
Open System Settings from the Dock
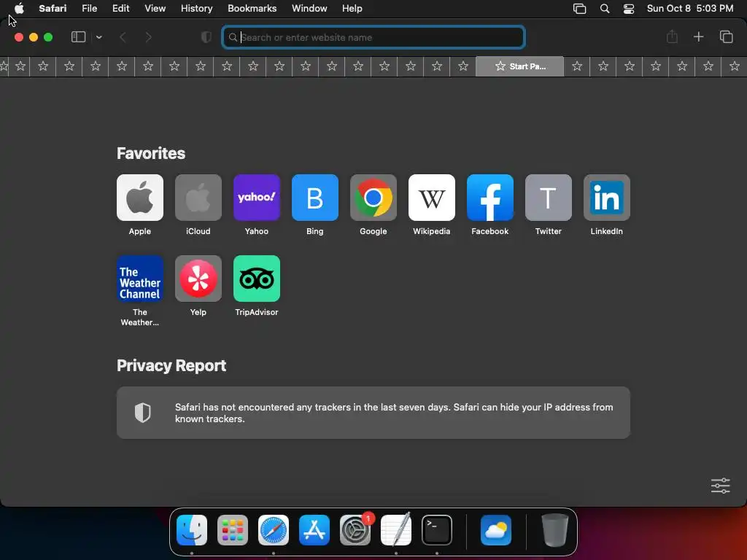355,530
